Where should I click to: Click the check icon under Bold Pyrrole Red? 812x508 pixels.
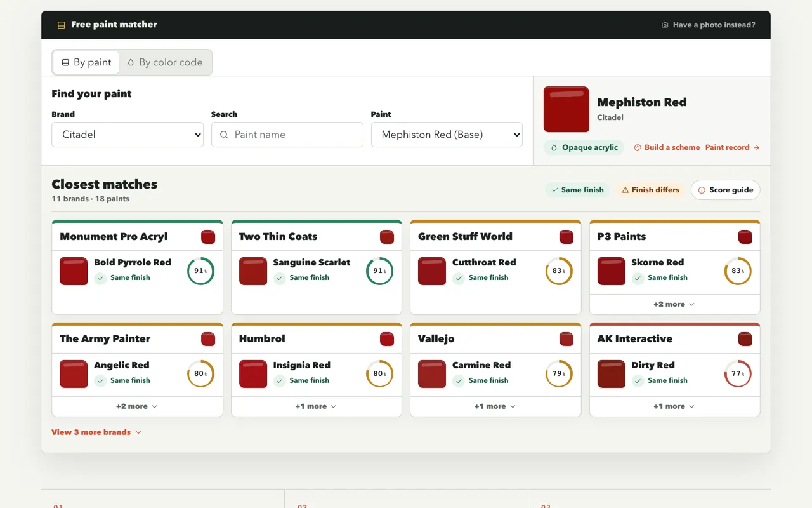[x=100, y=278]
